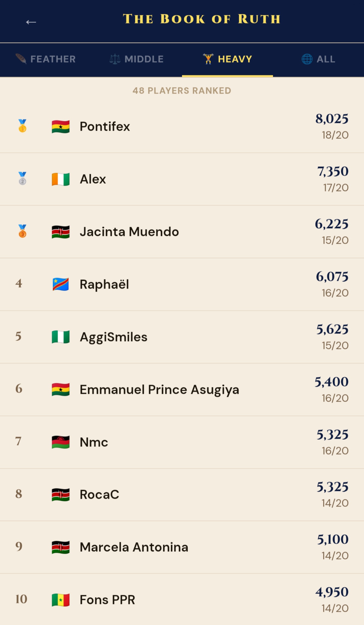Tap the bronze medal beside Jacinta Muendo
This screenshot has height=625, width=364.
tap(22, 231)
